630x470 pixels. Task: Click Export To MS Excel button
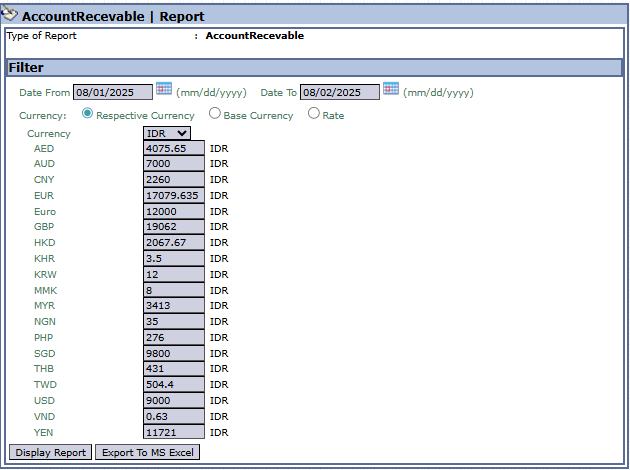coord(147,453)
